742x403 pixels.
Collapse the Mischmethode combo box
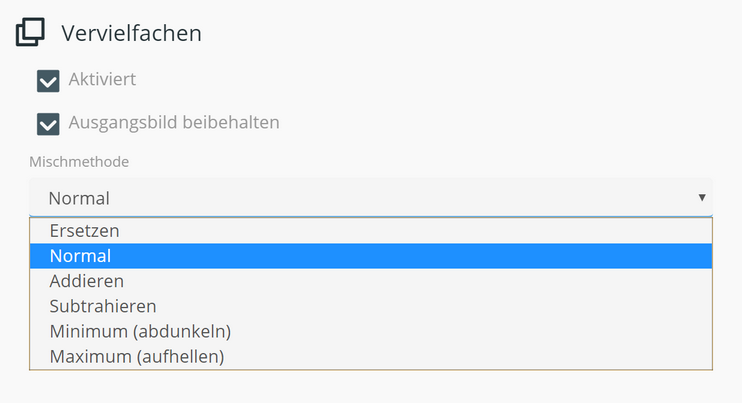click(370, 198)
